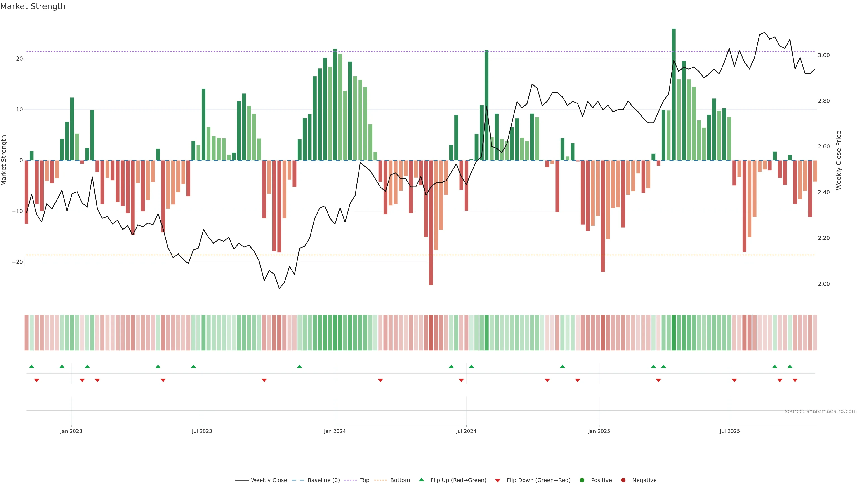Click the Positive green circle legend icon

(x=582, y=480)
